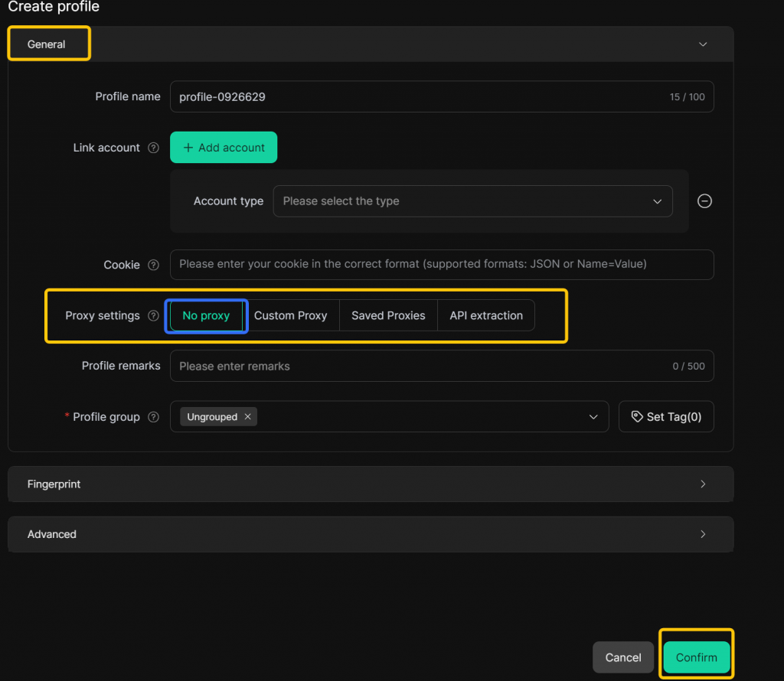The image size is (784, 681).
Task: Select the No proxy option
Action: point(206,316)
